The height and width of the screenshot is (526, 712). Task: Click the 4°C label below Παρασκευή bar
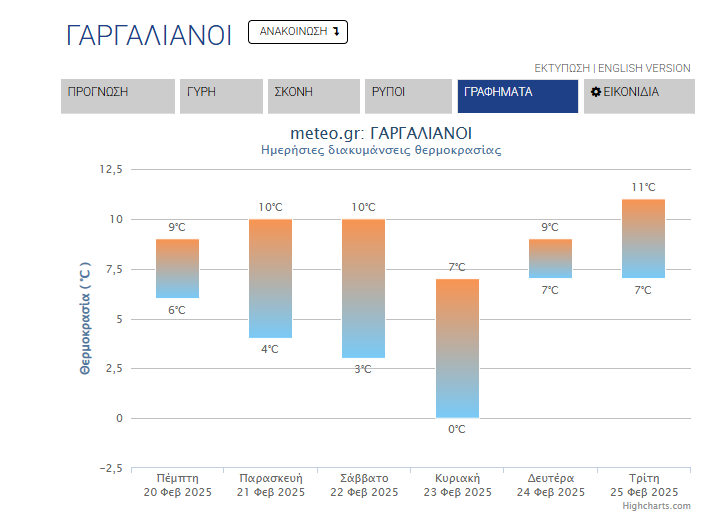tap(270, 349)
